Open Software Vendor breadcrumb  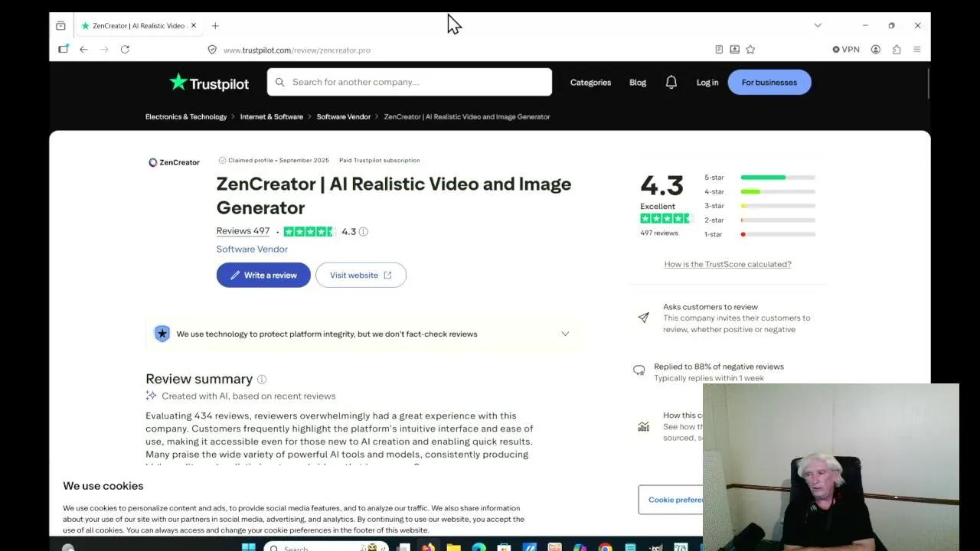tap(344, 117)
